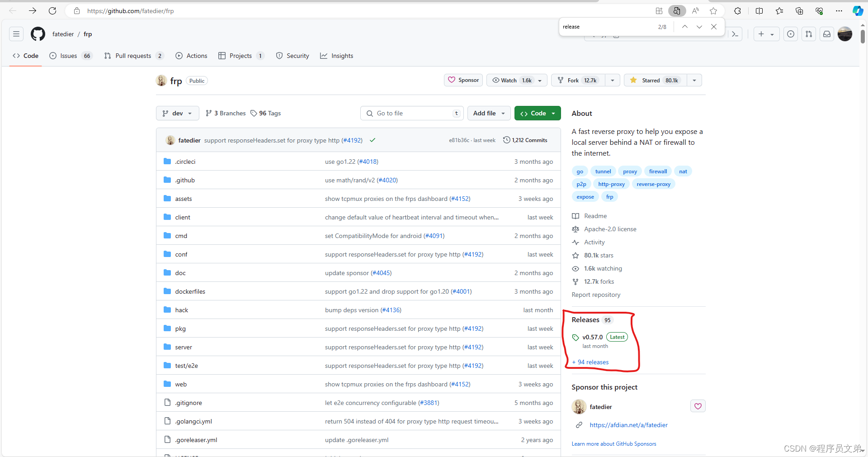This screenshot has height=457, width=868.
Task: Star toggle the frp repository
Action: point(655,81)
